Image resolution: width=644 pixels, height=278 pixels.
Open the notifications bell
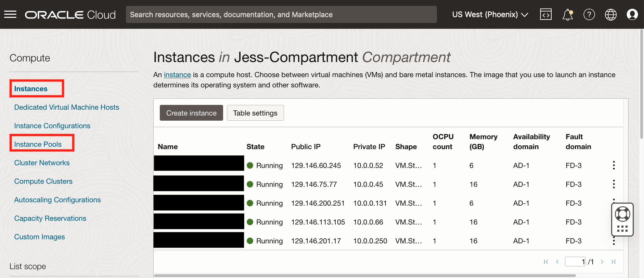567,15
